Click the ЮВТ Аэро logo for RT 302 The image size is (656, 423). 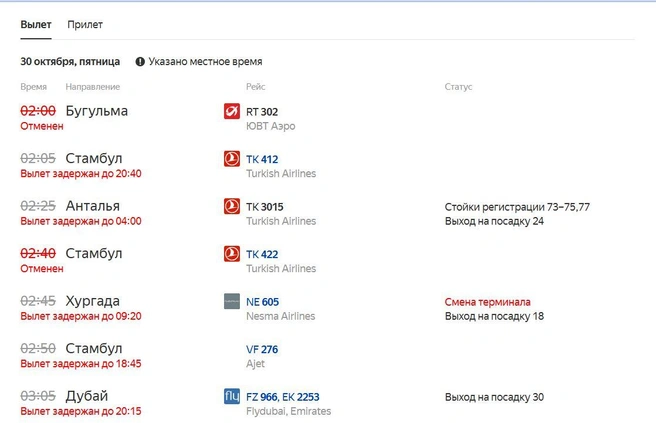pyautogui.click(x=232, y=111)
